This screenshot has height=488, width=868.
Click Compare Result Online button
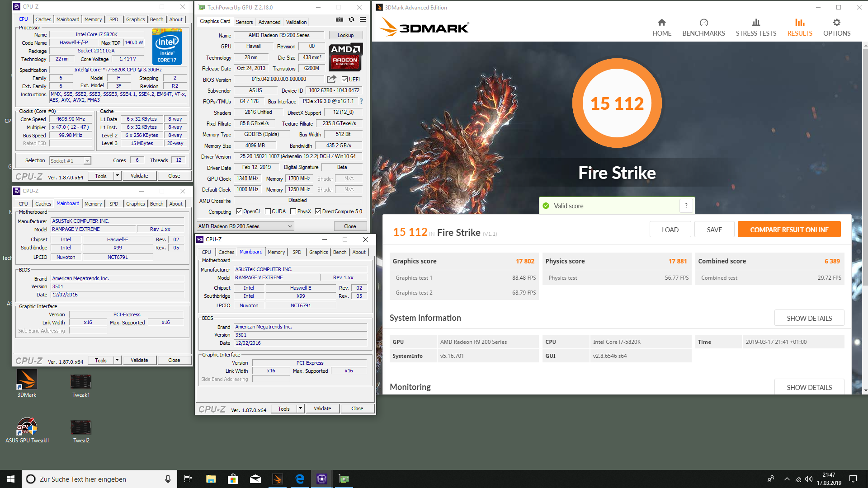pyautogui.click(x=789, y=230)
